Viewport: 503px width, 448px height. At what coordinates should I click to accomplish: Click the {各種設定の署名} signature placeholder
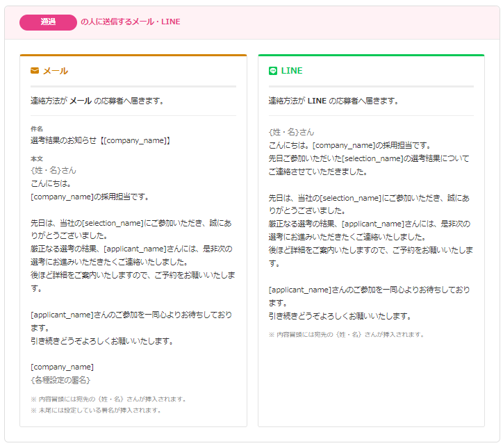pos(60,380)
